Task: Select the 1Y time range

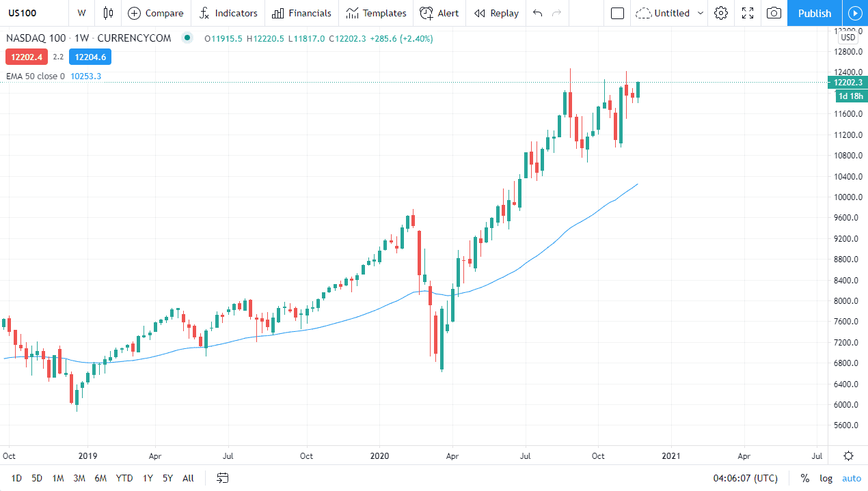Action: [x=147, y=478]
